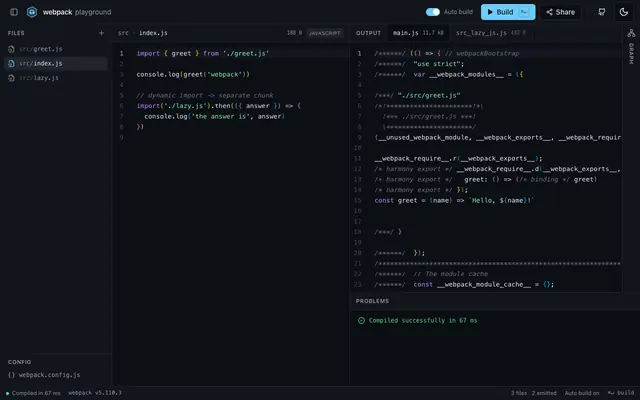The width and height of the screenshot is (640, 400).
Task: Click the 2 emitted status bar entry
Action: (x=544, y=393)
